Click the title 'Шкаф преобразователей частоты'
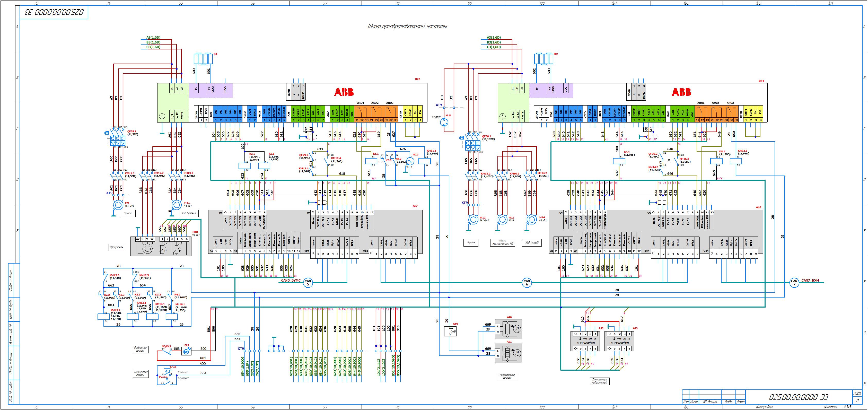The width and height of the screenshot is (868, 410). pyautogui.click(x=407, y=27)
